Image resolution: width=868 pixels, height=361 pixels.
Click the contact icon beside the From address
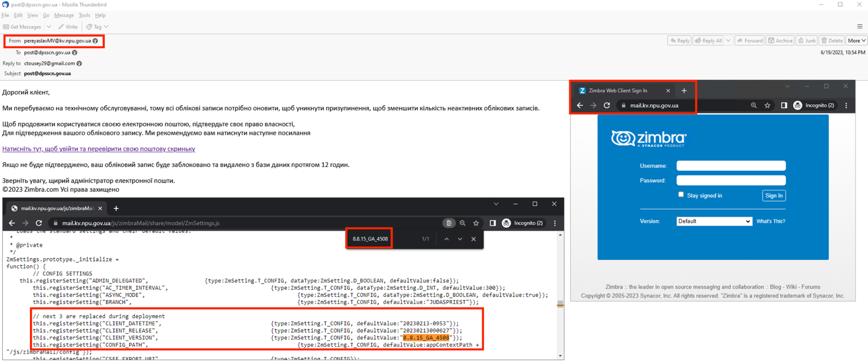[95, 41]
